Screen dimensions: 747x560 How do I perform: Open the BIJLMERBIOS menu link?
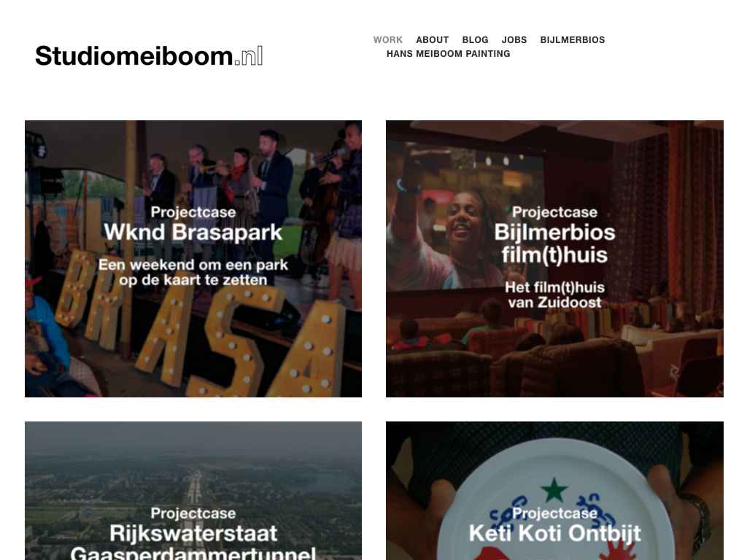point(572,40)
